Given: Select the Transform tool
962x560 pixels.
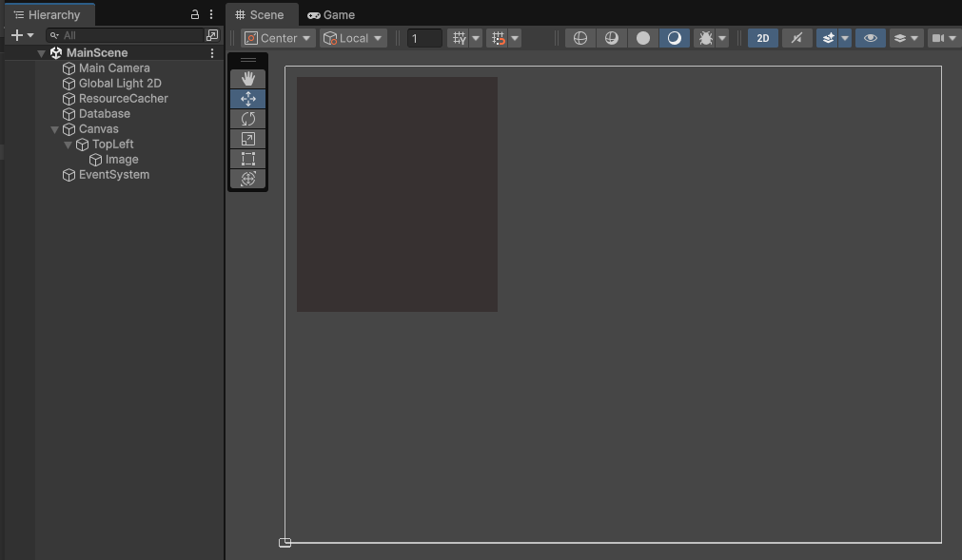Looking at the screenshot, I should (248, 179).
